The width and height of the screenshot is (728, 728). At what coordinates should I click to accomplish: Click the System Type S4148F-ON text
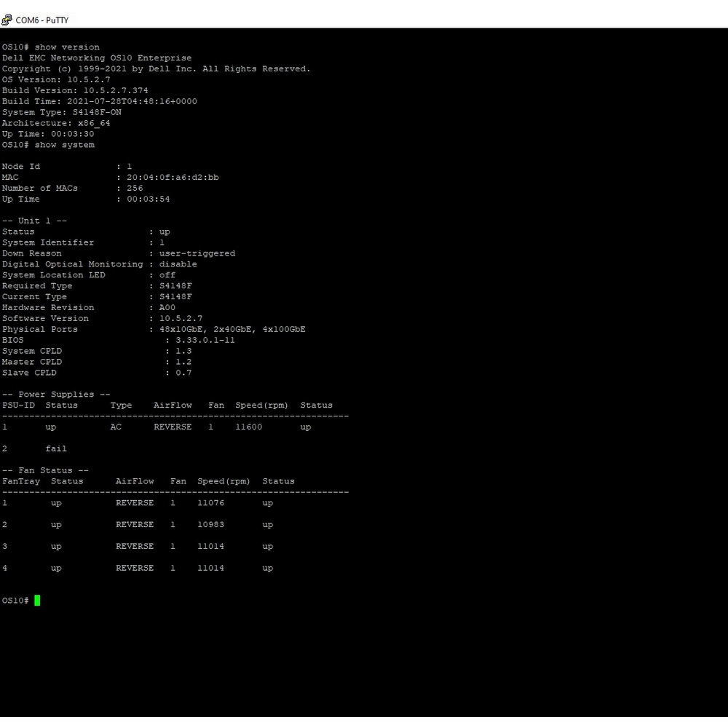94,112
